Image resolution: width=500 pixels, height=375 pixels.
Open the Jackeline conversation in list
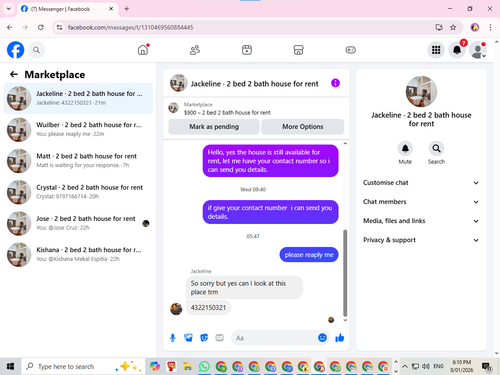[78, 98]
